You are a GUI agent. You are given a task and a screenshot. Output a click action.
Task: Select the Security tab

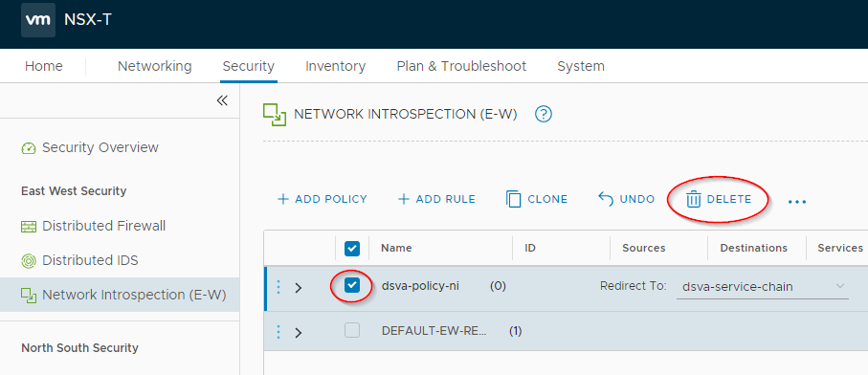[249, 66]
